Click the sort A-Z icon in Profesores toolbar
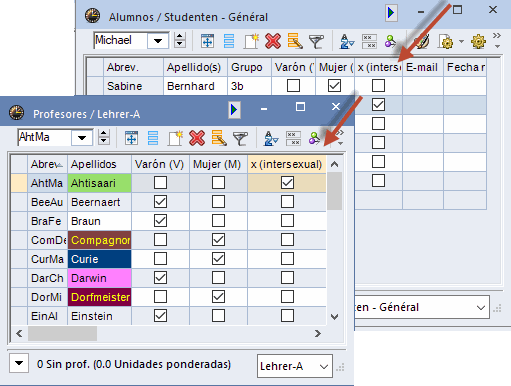The image size is (511, 386). click(271, 138)
